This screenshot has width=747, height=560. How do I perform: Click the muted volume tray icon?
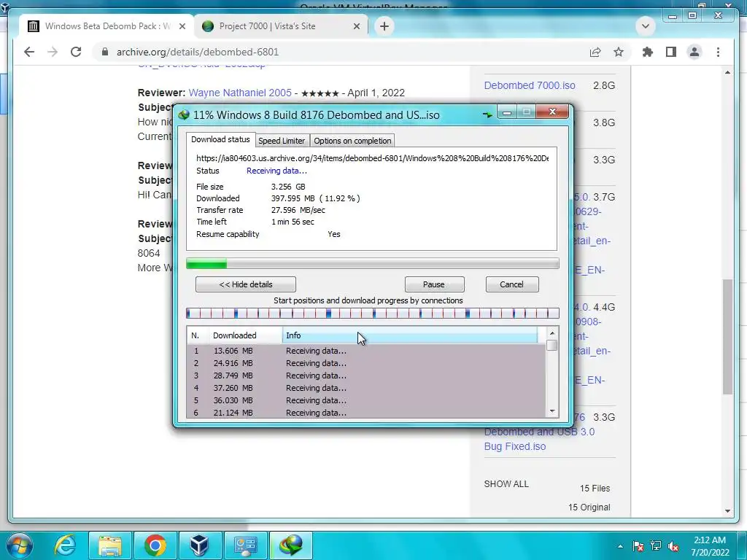pyautogui.click(x=673, y=546)
